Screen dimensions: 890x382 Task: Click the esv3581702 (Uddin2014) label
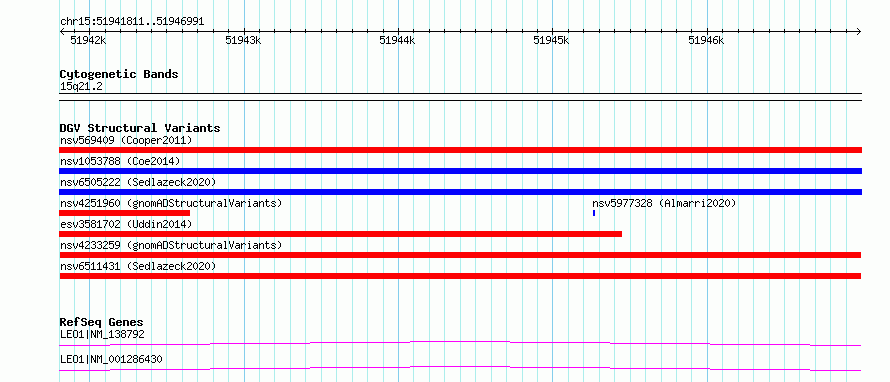126,224
